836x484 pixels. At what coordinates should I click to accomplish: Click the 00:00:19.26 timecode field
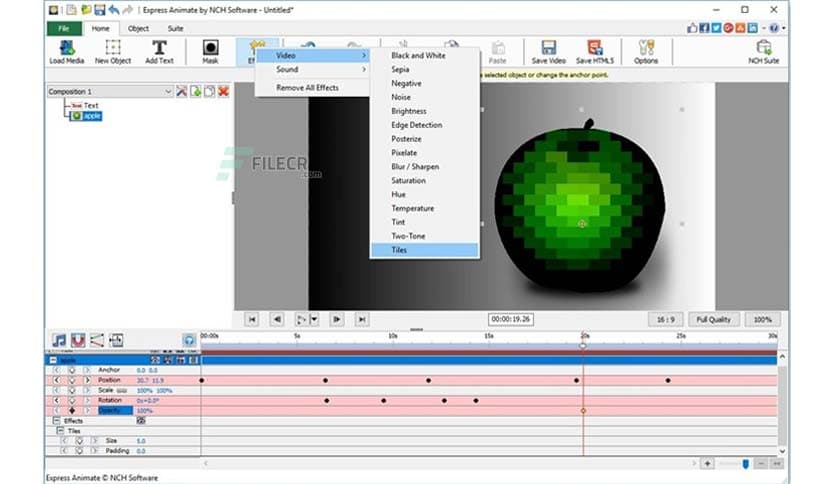click(x=510, y=319)
